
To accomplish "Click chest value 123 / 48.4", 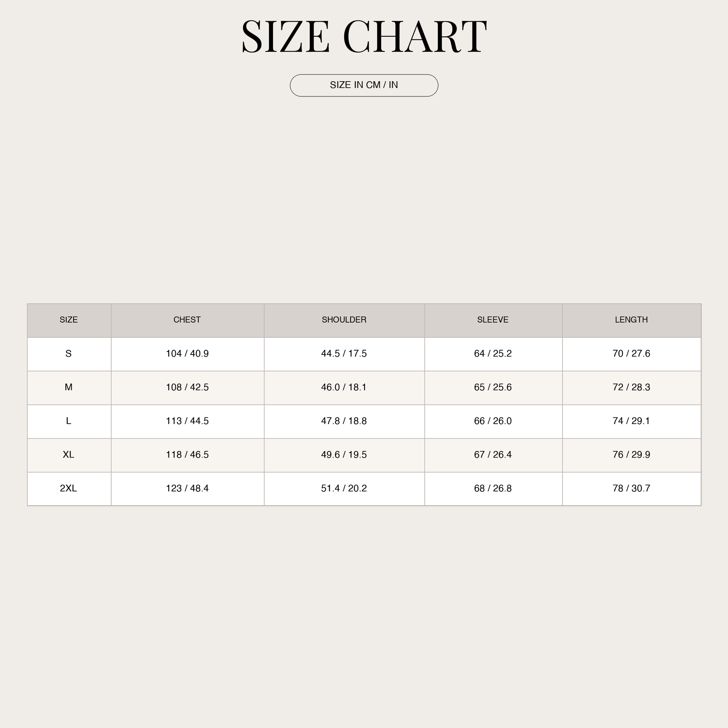I will point(187,488).
